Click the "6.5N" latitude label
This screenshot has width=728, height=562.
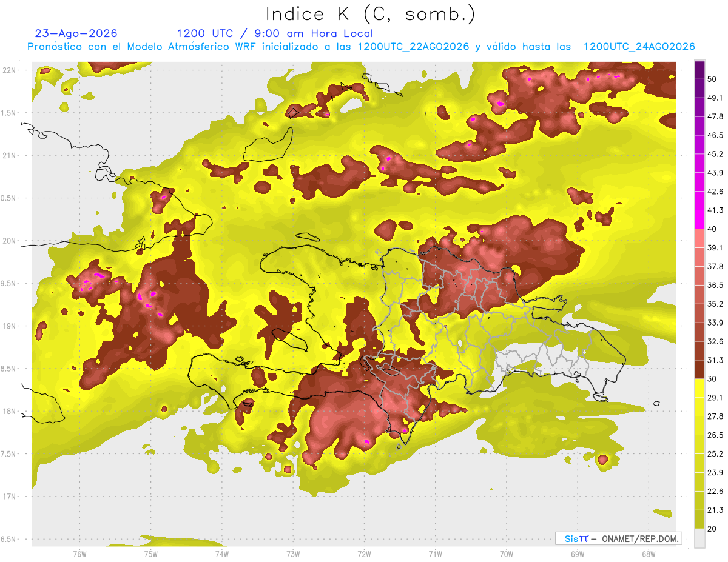pos(9,539)
